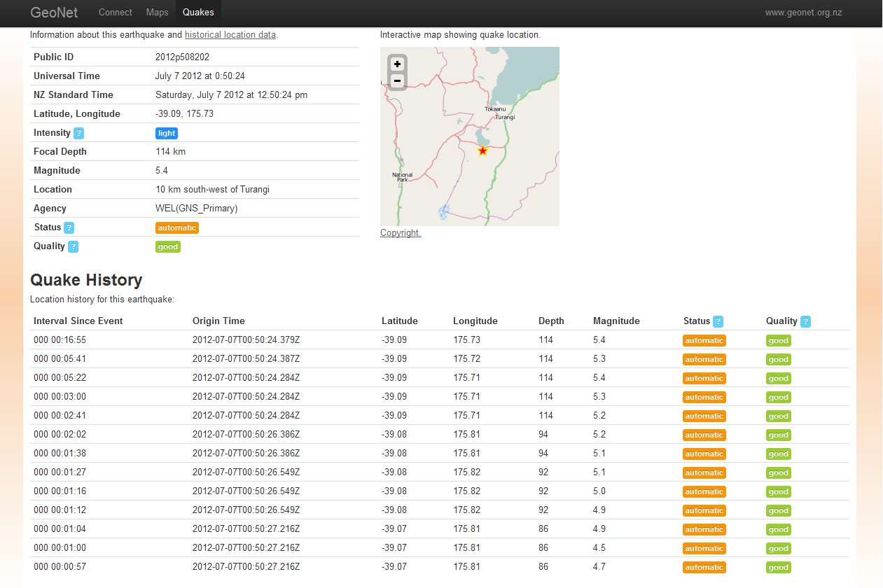Click the green good quality badge in details

168,246
